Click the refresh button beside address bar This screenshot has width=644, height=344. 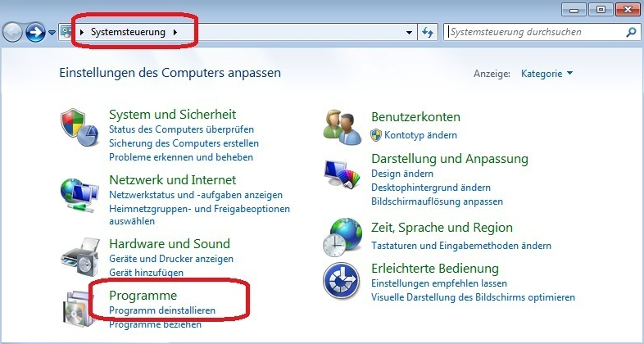[x=428, y=32]
